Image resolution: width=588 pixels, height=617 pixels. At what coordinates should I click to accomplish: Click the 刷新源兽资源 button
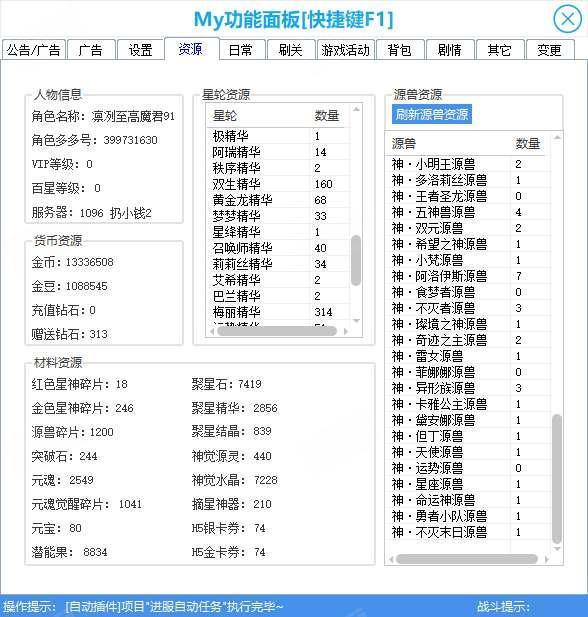(x=432, y=115)
